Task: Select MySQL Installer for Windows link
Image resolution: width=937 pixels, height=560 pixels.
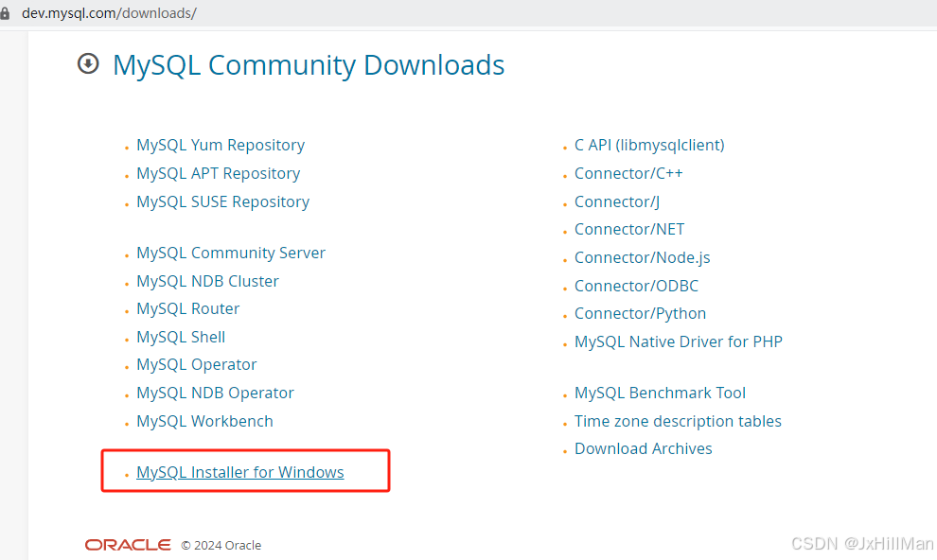Action: [x=240, y=472]
